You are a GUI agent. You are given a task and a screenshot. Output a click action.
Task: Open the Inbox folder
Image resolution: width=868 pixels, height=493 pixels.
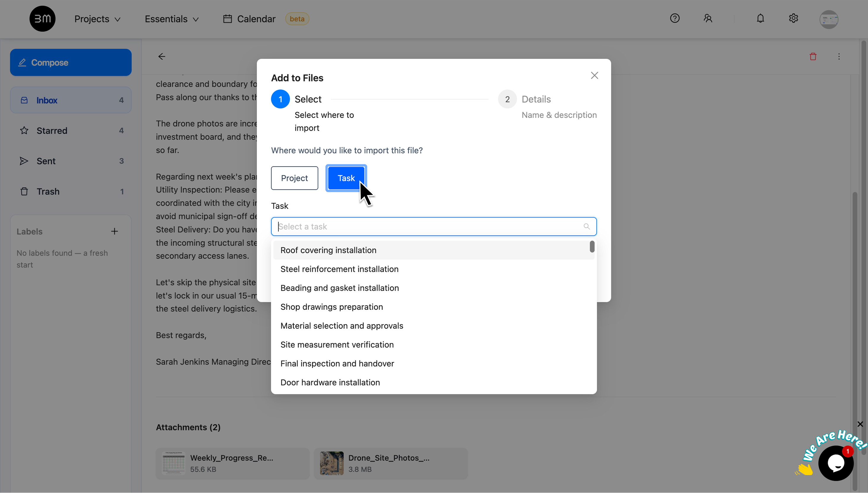[x=71, y=100]
